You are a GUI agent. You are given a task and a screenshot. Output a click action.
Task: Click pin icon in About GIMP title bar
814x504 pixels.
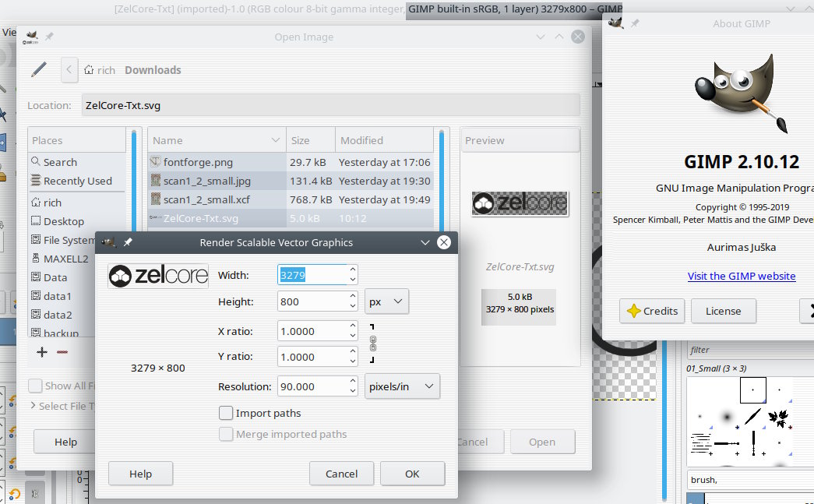635,23
